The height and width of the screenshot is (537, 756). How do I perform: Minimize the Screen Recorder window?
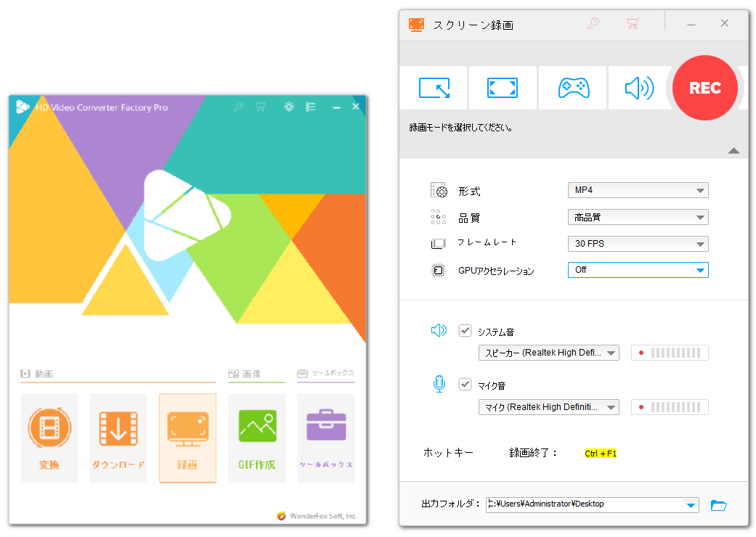point(691,24)
